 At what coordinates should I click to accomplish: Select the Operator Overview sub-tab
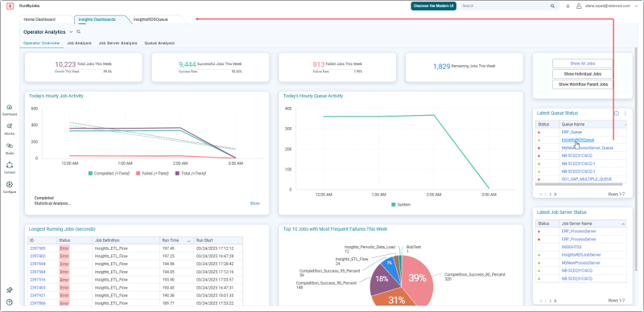[42, 43]
